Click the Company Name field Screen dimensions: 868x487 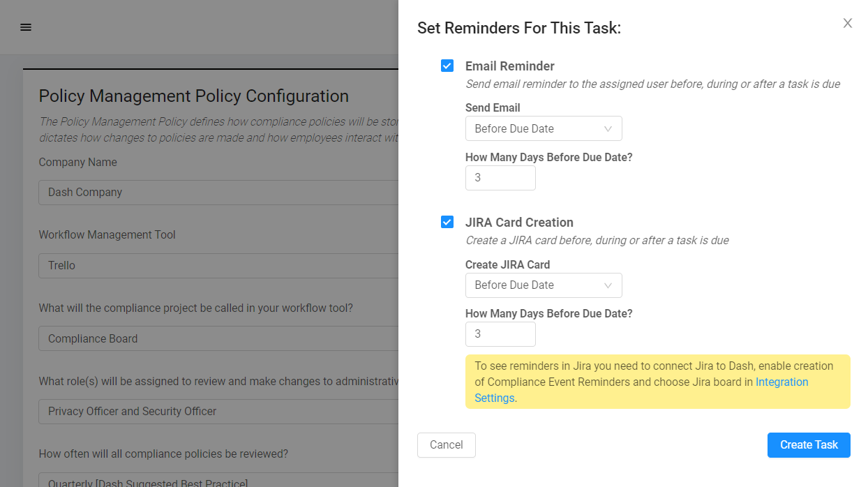click(218, 193)
